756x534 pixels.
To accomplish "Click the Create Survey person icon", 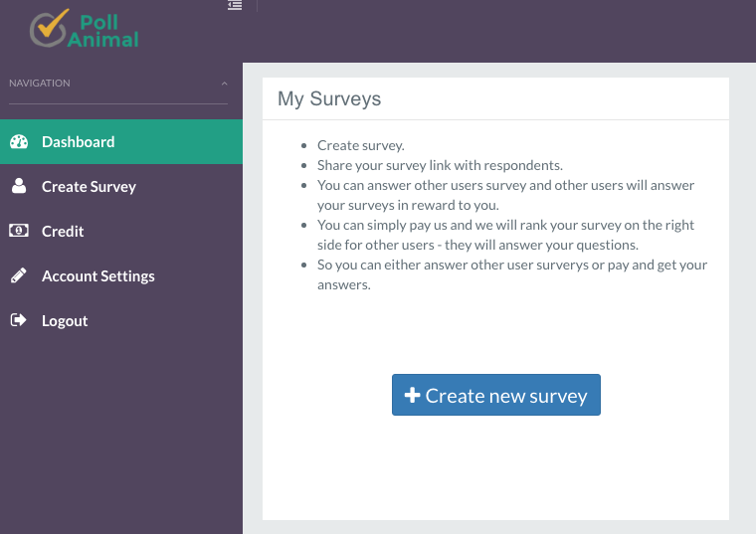I will point(19,186).
